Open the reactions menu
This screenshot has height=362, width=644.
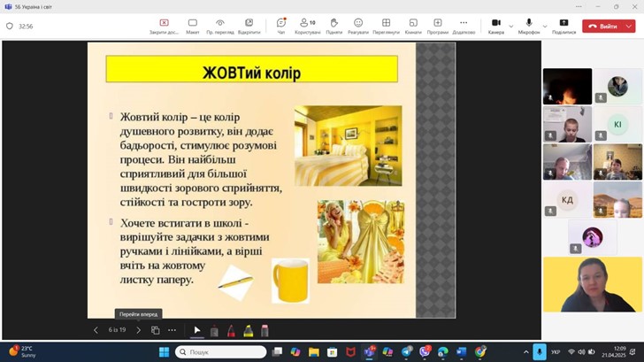coord(358,25)
